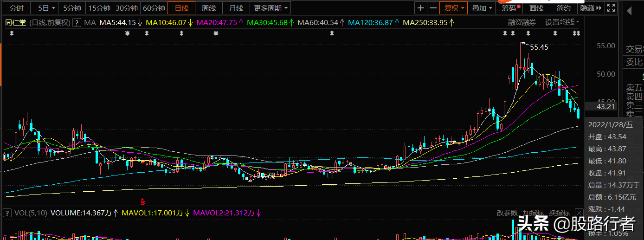This screenshot has width=644, height=240.
Task: Click the minus zoom-out chart button
Action: [433, 8]
